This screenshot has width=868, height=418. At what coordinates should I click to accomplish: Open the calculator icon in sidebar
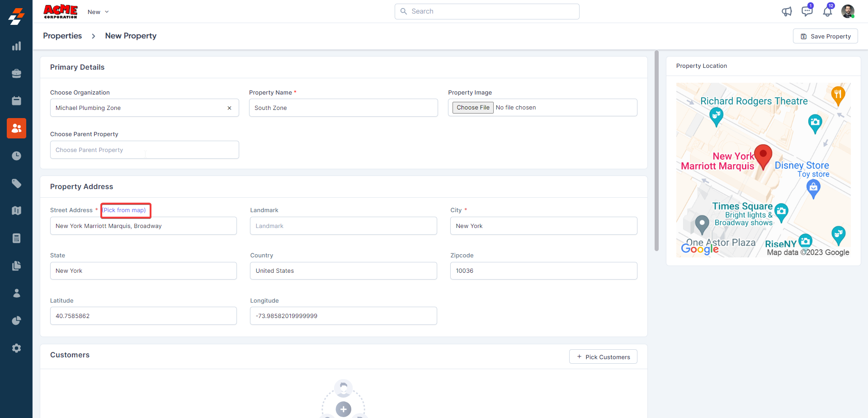[16, 238]
